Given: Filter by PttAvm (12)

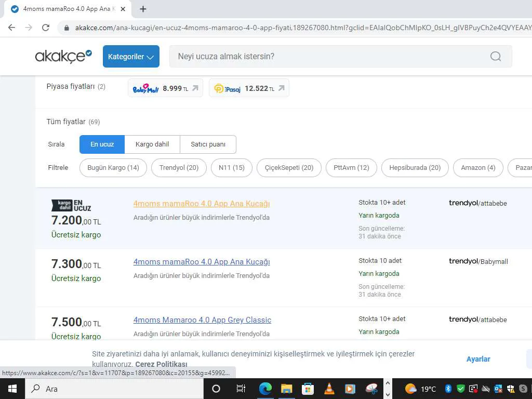Looking at the screenshot, I should (x=352, y=168).
